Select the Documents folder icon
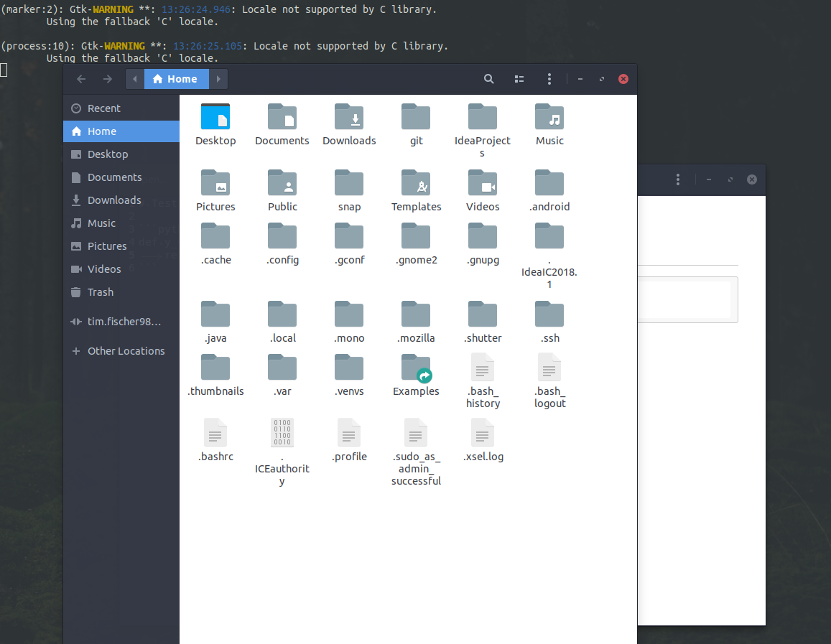 click(x=282, y=117)
